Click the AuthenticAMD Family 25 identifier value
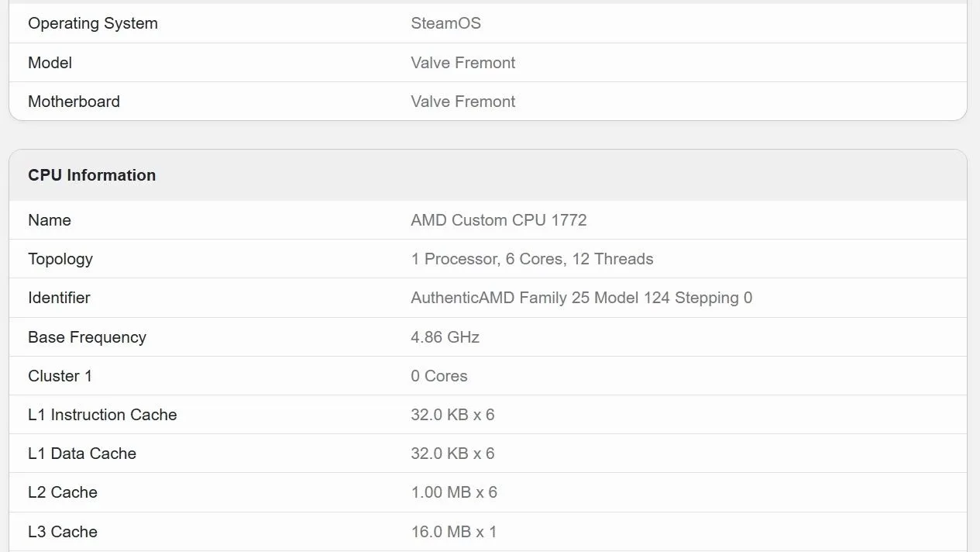The width and height of the screenshot is (980, 552). point(581,298)
